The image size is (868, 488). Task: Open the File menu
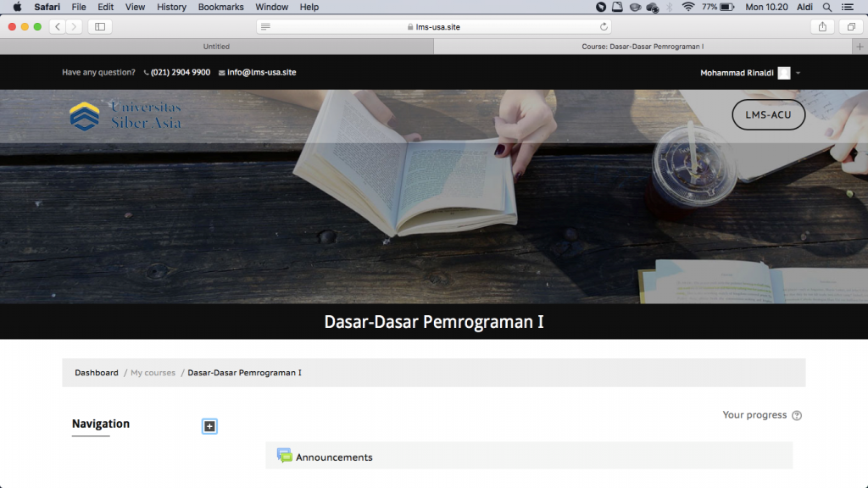pos(79,7)
